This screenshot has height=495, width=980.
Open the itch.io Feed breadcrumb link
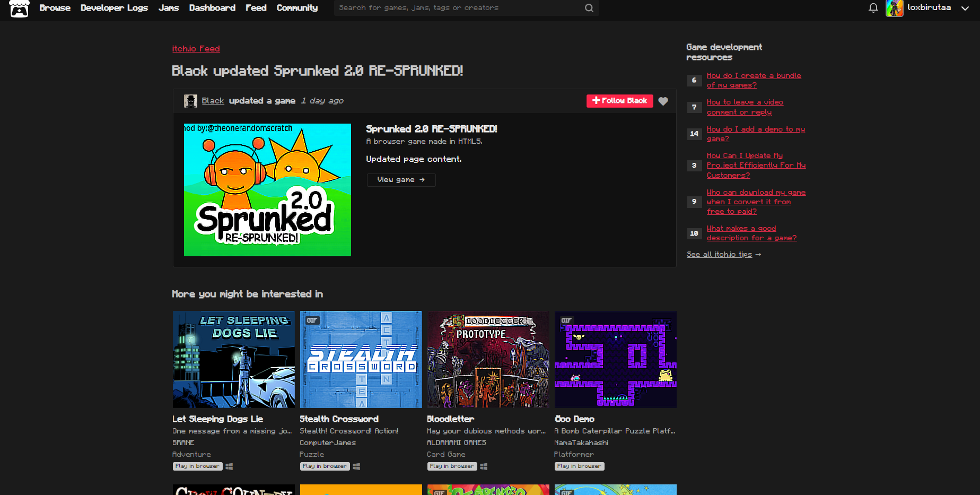point(196,49)
